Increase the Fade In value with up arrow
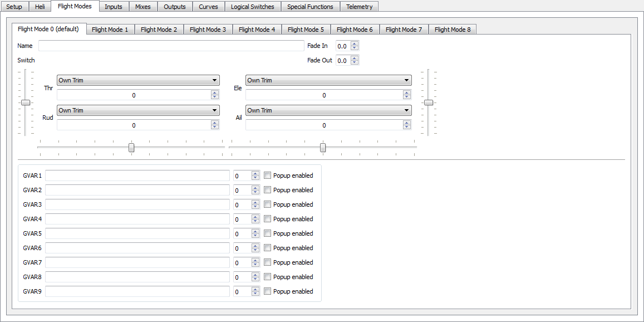The width and height of the screenshot is (644, 322). tap(355, 43)
